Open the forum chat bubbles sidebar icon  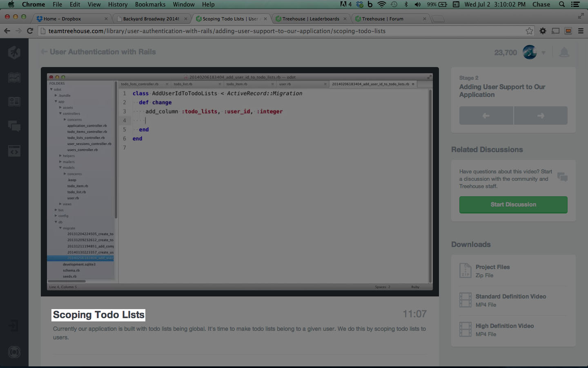[14, 126]
